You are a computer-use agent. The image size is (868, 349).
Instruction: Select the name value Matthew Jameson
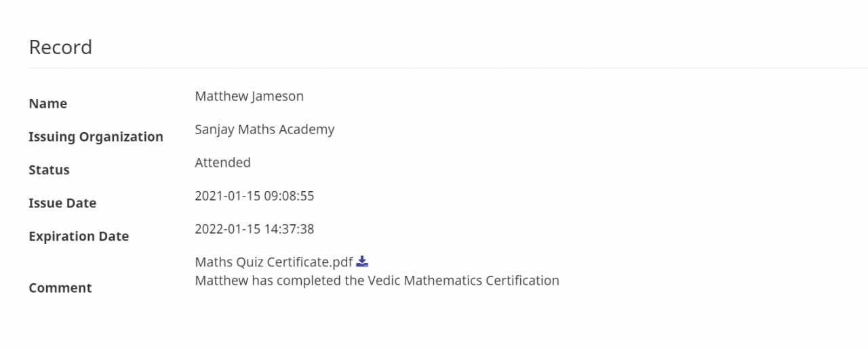click(x=249, y=96)
